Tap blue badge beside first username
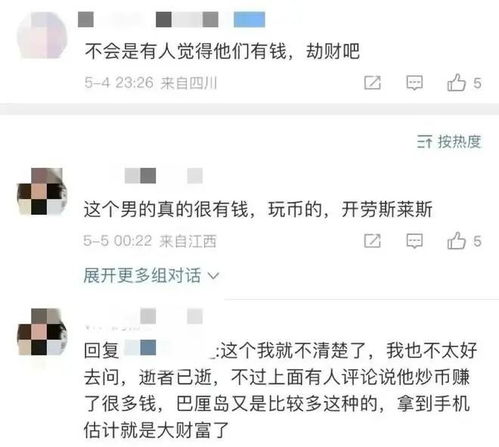Viewport: 499px width, 447px height. (x=249, y=19)
